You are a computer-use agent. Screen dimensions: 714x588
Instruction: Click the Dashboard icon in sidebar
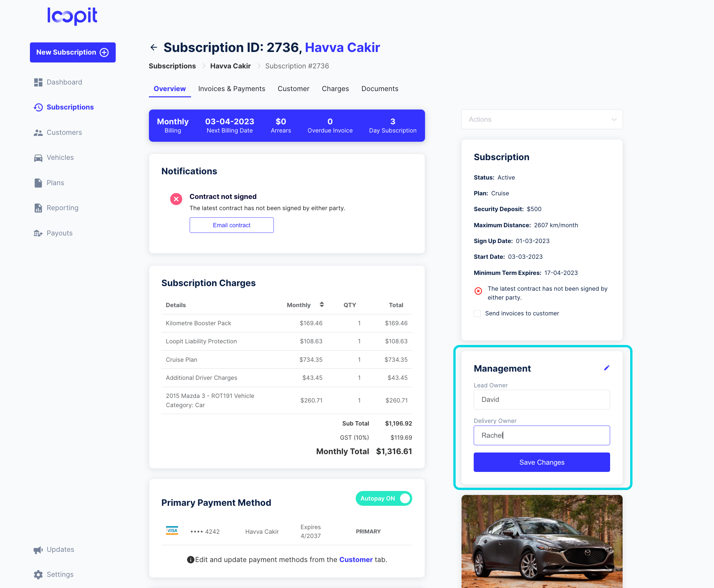coord(38,82)
